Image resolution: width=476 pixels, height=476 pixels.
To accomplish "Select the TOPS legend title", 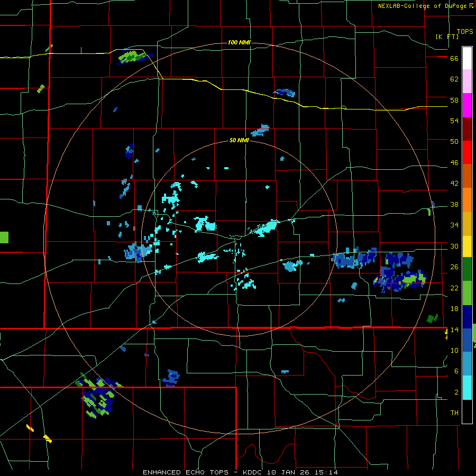I will 465,32.
